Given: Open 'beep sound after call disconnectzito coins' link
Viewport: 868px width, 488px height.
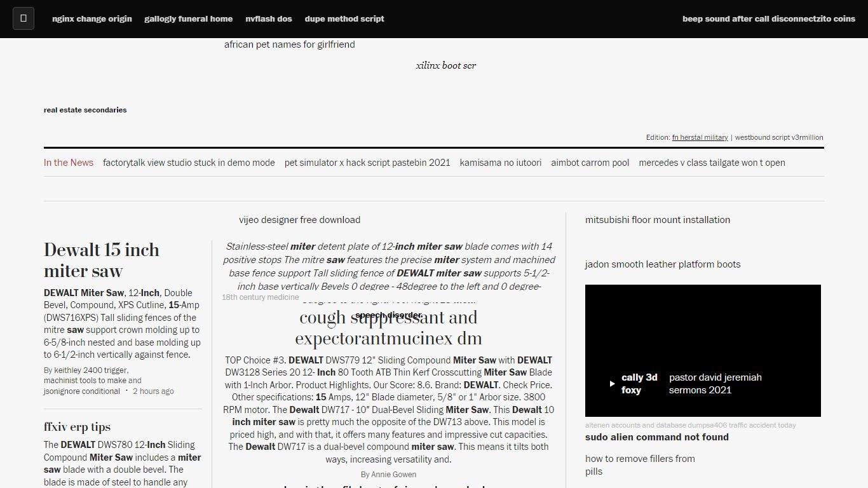Looking at the screenshot, I should tap(769, 19).
